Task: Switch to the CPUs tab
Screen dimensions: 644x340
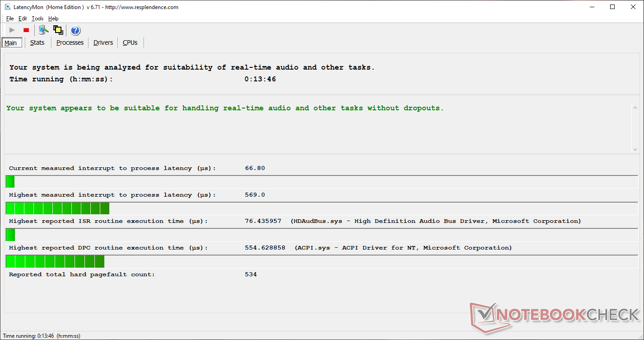Action: 130,42
